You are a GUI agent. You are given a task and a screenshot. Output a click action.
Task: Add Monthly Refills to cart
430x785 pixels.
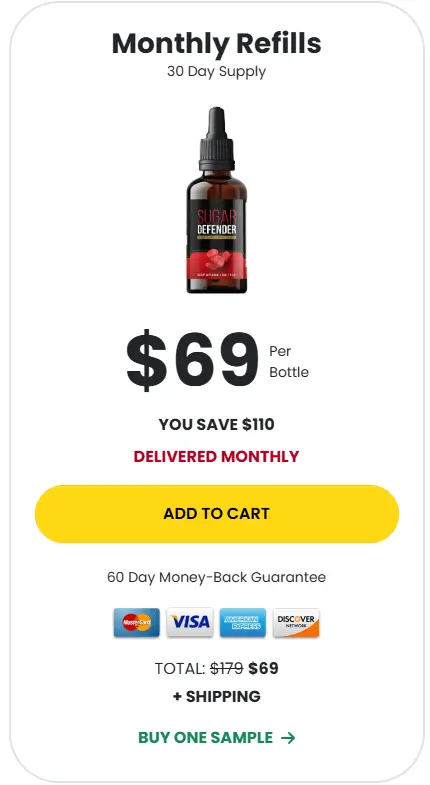[217, 514]
